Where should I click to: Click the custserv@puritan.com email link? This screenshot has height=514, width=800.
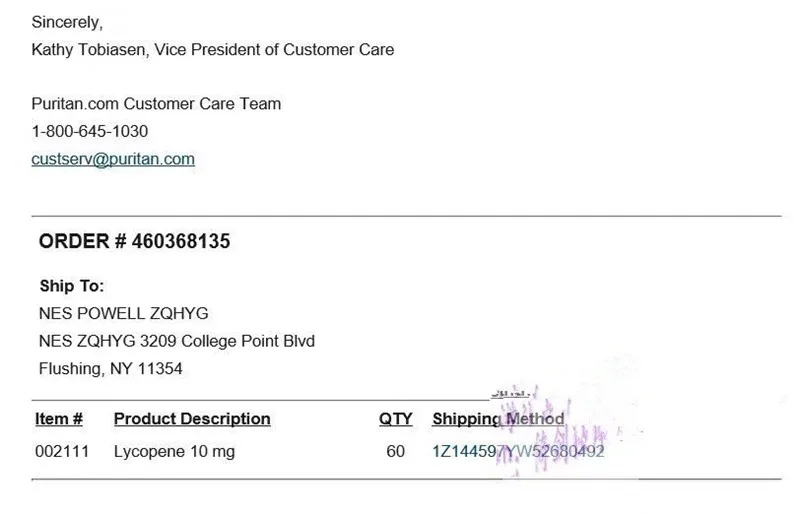click(113, 159)
